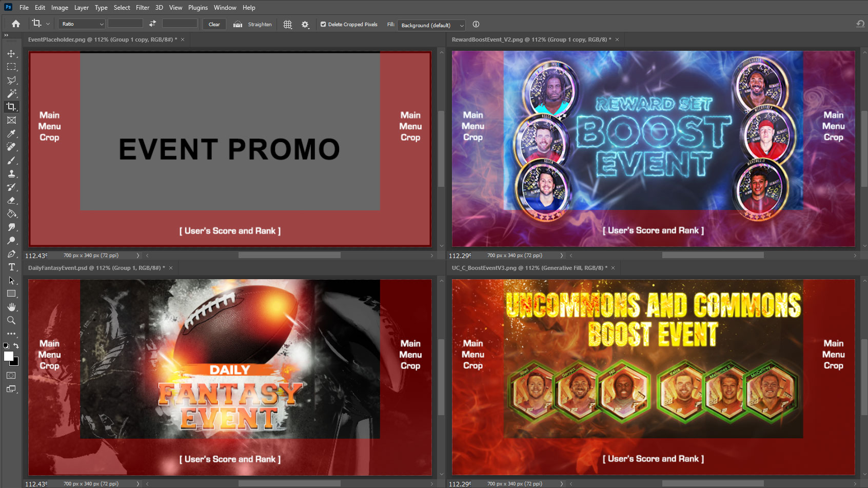Viewport: 868px width, 488px height.
Task: Select the Zoom tool
Action: pos(11,320)
